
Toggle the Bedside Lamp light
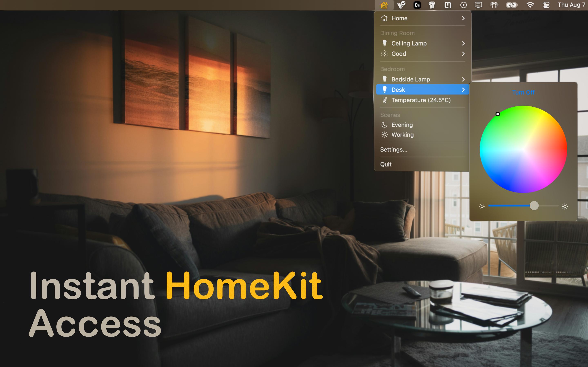click(x=410, y=79)
